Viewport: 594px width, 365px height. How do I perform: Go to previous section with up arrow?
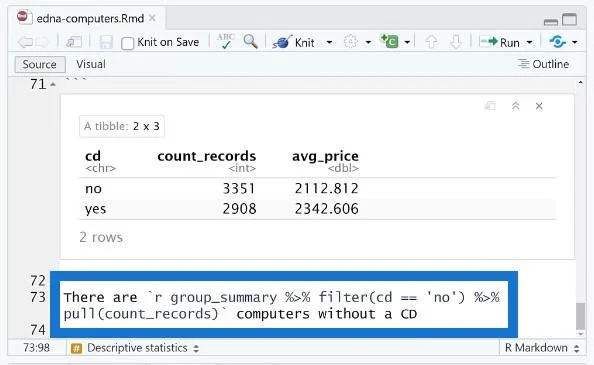(x=431, y=42)
